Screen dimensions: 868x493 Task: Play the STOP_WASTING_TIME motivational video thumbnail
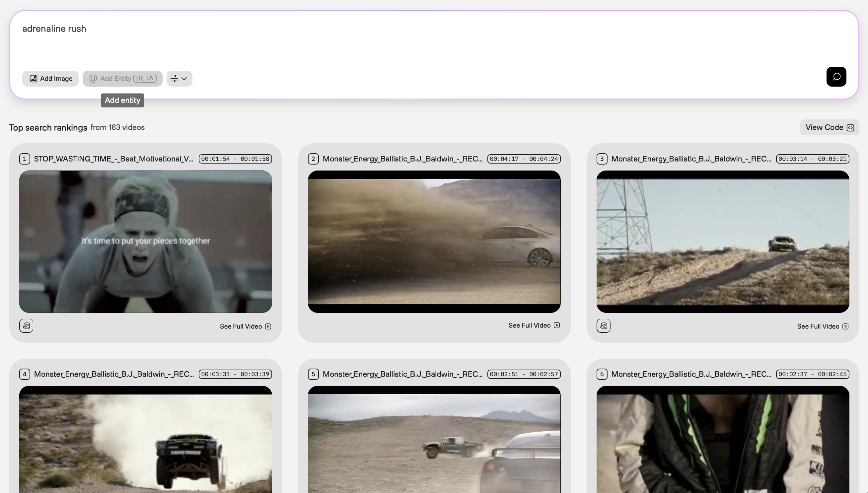click(146, 242)
